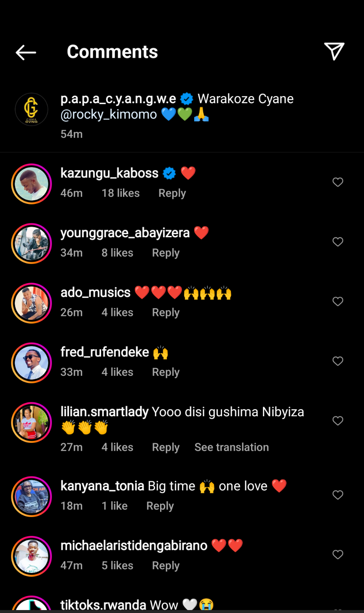
Task: Open the @rocky_kimomo mention
Action: tap(109, 114)
